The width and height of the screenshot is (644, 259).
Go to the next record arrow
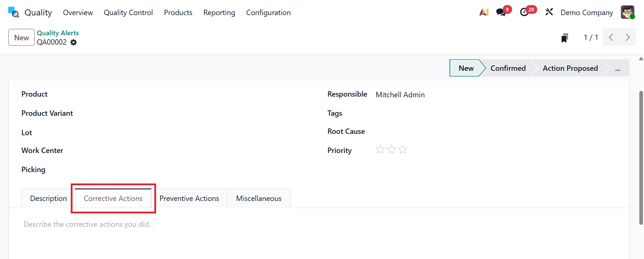click(x=628, y=37)
